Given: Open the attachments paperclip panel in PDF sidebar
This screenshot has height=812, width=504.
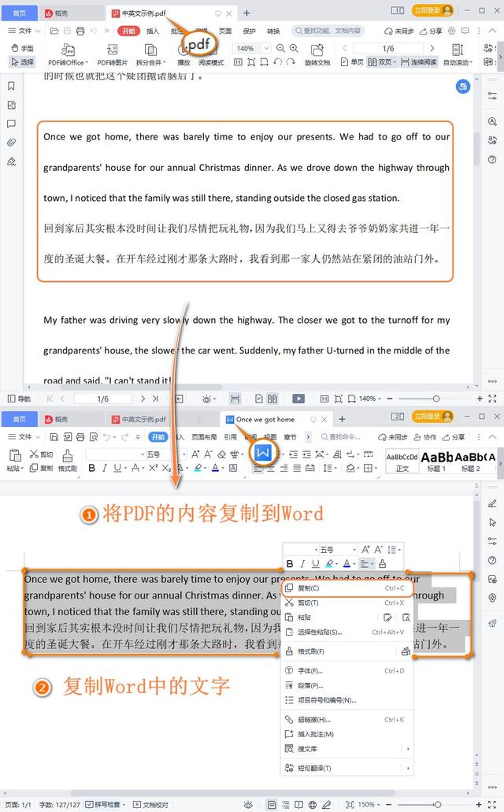Looking at the screenshot, I should coord(11,143).
